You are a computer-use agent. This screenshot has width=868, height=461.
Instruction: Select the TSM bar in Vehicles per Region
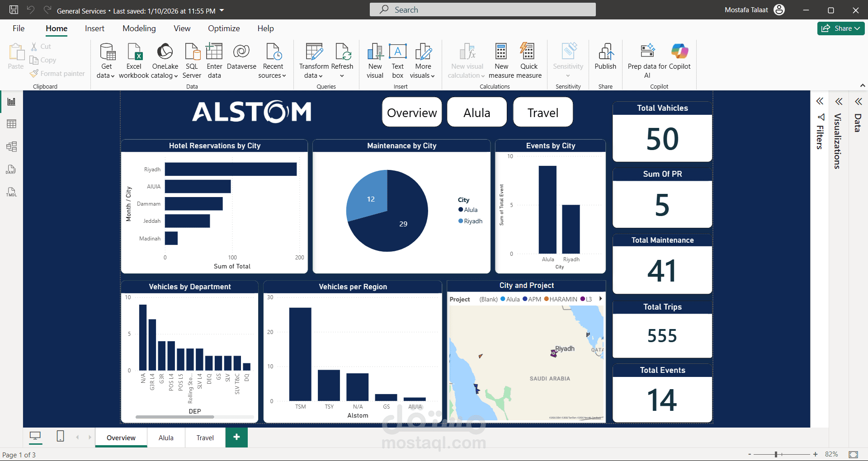point(300,354)
